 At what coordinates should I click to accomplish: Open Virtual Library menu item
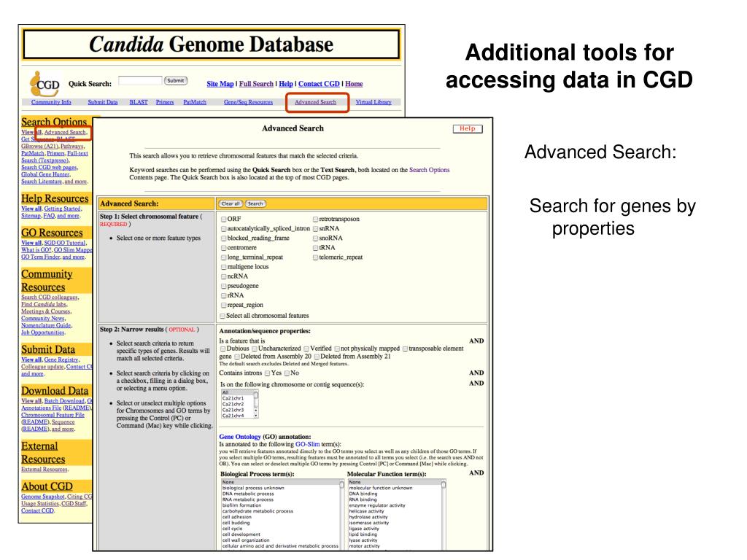click(x=373, y=102)
